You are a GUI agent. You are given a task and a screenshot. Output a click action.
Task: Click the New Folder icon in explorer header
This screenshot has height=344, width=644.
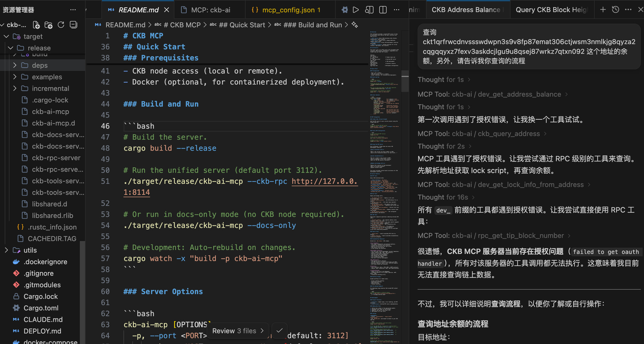[x=49, y=25]
